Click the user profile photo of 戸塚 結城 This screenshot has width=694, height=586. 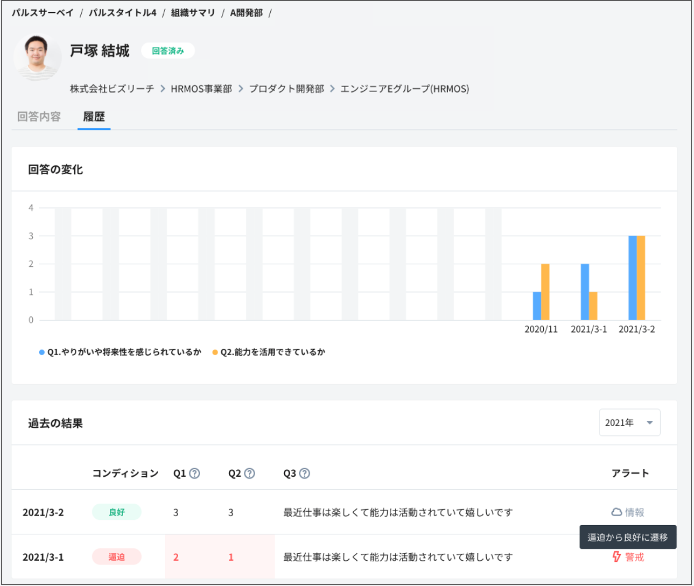(37, 58)
